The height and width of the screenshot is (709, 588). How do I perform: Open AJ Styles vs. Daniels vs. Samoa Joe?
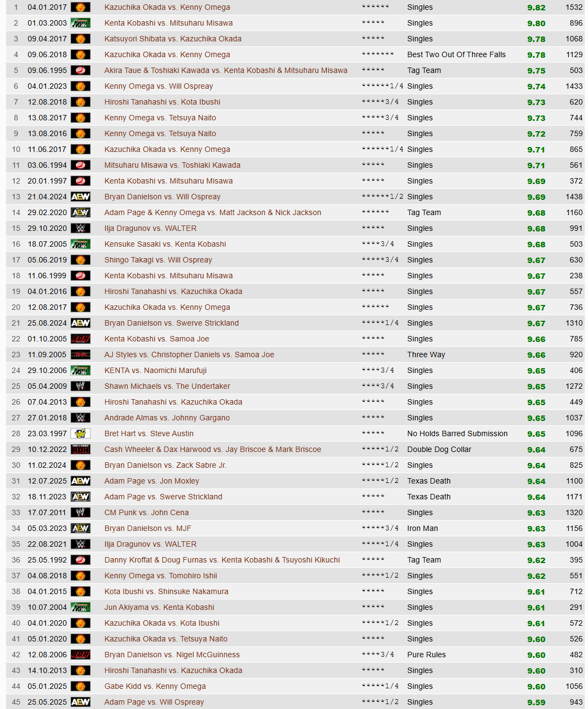pyautogui.click(x=189, y=355)
